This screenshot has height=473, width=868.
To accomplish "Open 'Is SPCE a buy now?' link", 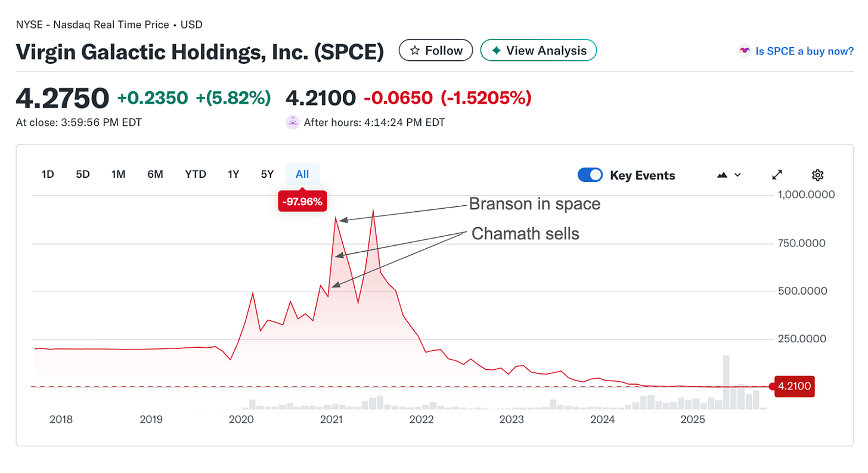I will (x=804, y=51).
